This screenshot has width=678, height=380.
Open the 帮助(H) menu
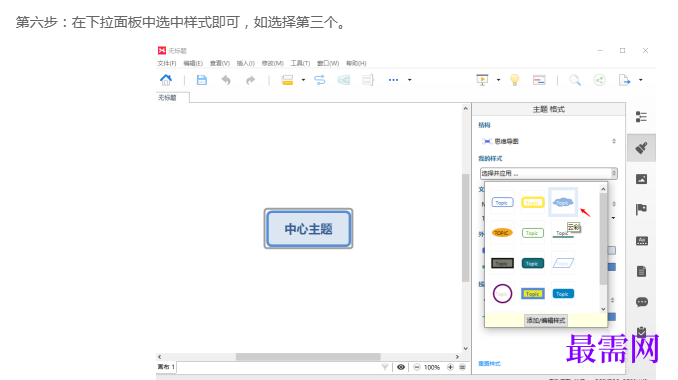356,63
